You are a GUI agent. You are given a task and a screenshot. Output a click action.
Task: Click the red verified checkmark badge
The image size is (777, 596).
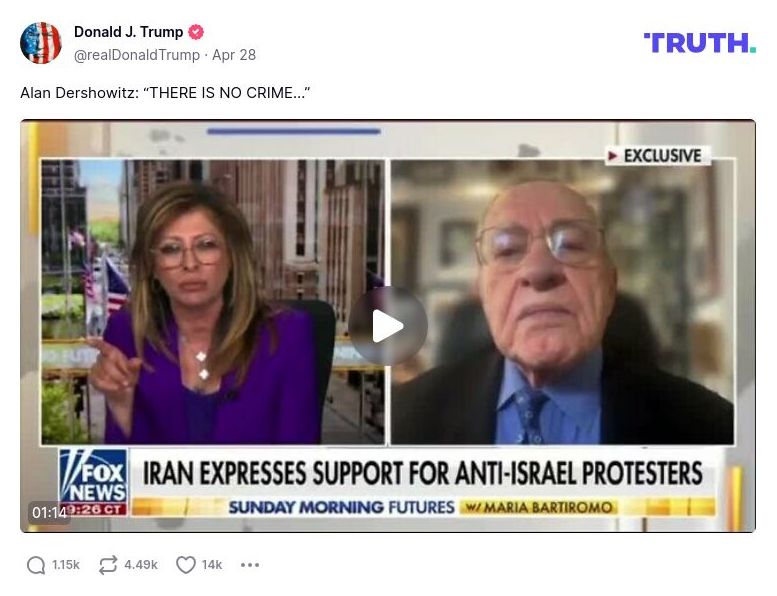click(x=196, y=32)
